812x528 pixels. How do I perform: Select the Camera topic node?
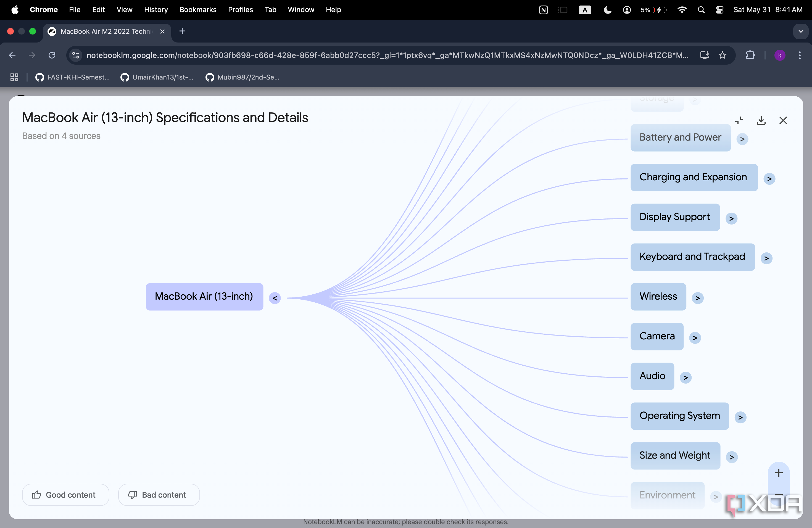coord(657,336)
